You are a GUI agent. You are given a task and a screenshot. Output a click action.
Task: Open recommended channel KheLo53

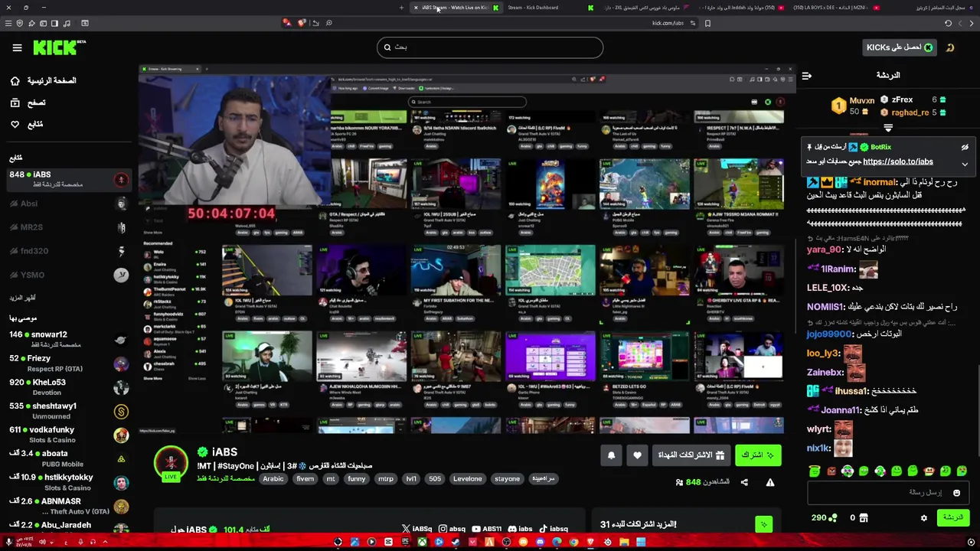coord(68,386)
